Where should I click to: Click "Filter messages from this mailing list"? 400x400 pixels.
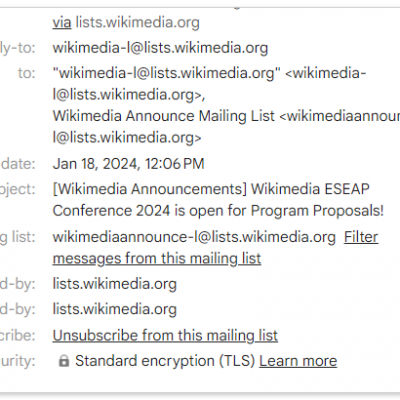215,248
